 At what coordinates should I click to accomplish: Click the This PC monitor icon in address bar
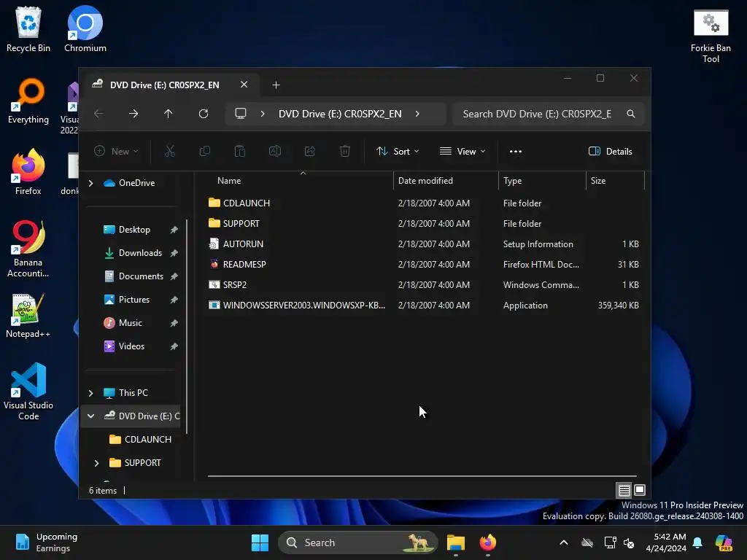241,114
